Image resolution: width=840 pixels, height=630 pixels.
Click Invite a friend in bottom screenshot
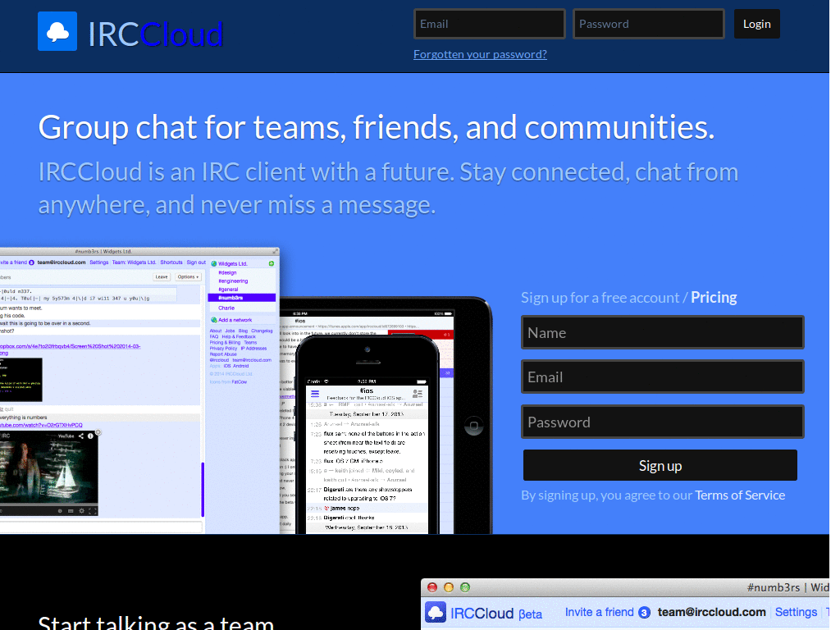point(599,612)
